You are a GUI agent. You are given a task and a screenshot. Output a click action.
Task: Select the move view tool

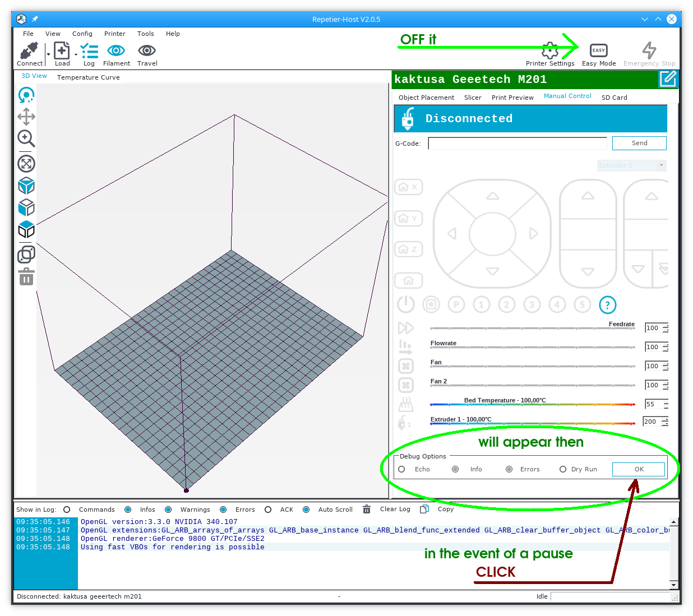(26, 117)
